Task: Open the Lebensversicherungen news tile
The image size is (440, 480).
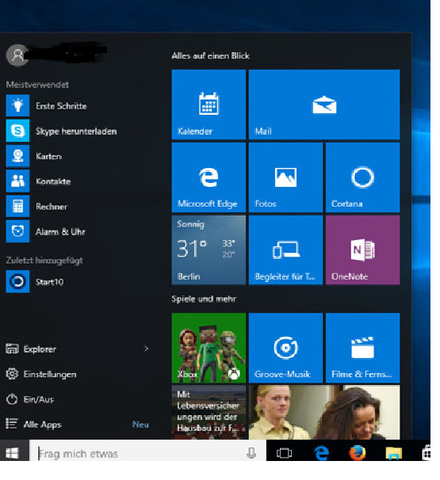Action: click(209, 412)
